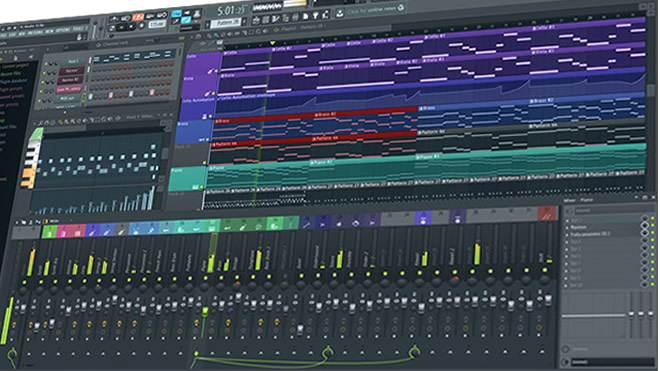Open the OPTIONS menu
The height and width of the screenshot is (371, 660).
(62, 31)
